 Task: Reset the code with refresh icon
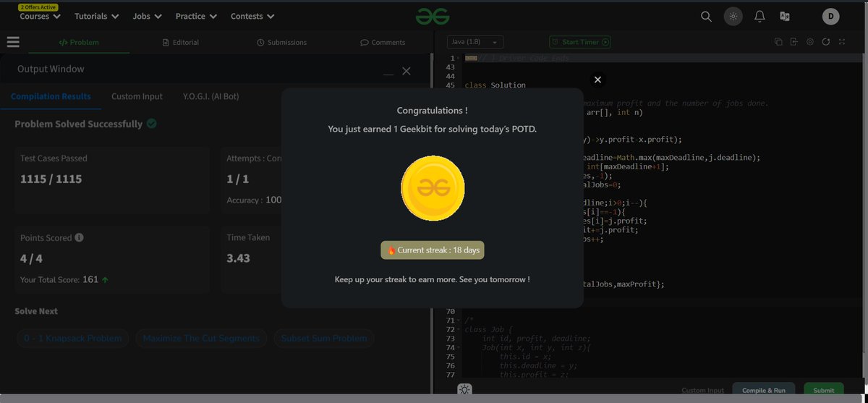click(x=826, y=42)
